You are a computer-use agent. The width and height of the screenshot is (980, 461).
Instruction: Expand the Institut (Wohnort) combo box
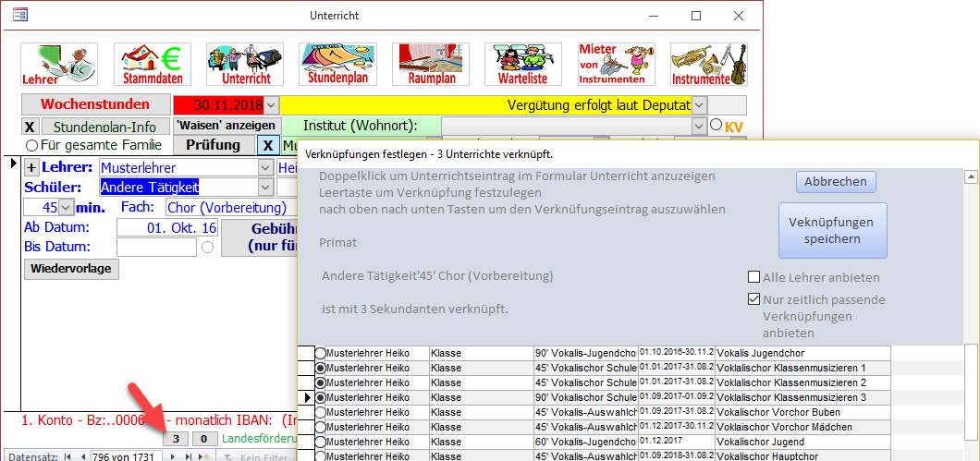point(699,126)
